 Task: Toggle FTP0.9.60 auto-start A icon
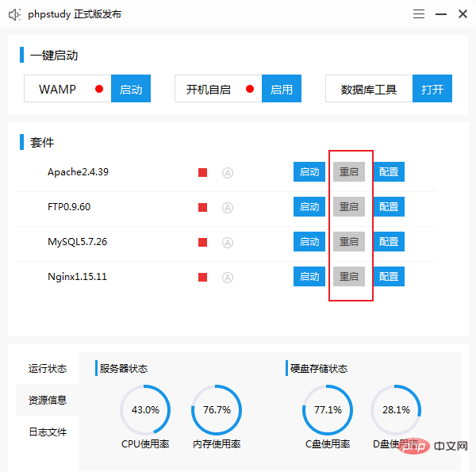click(x=228, y=208)
